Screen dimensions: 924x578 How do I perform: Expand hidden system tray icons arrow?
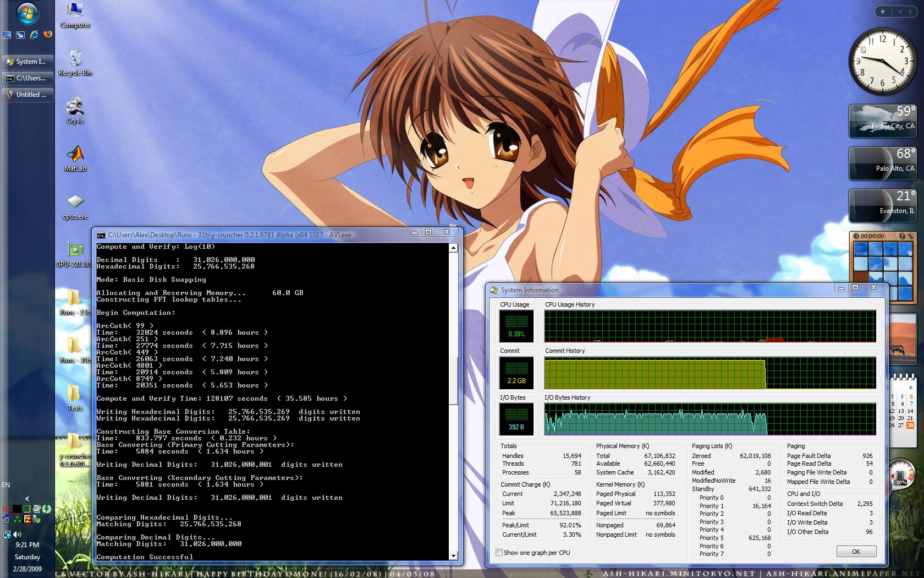(27, 499)
